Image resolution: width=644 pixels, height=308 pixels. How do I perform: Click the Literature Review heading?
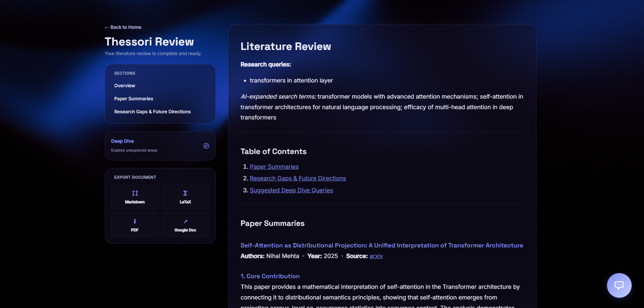(x=286, y=47)
